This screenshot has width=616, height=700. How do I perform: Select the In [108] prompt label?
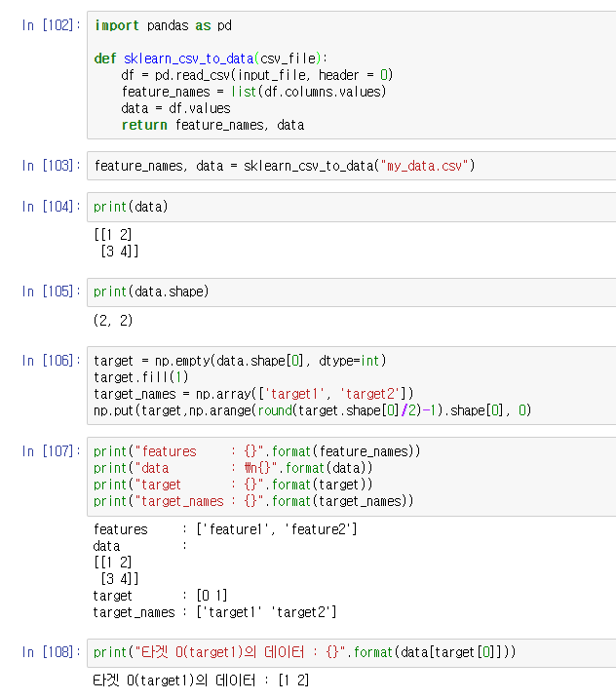point(51,652)
